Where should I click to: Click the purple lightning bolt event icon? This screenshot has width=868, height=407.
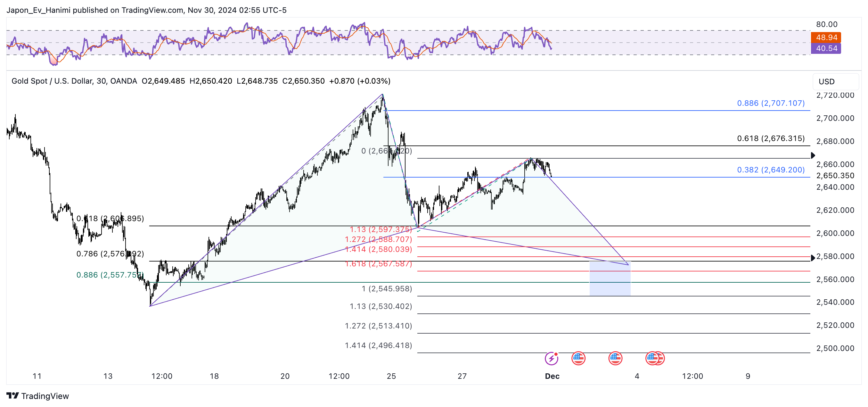(x=551, y=358)
